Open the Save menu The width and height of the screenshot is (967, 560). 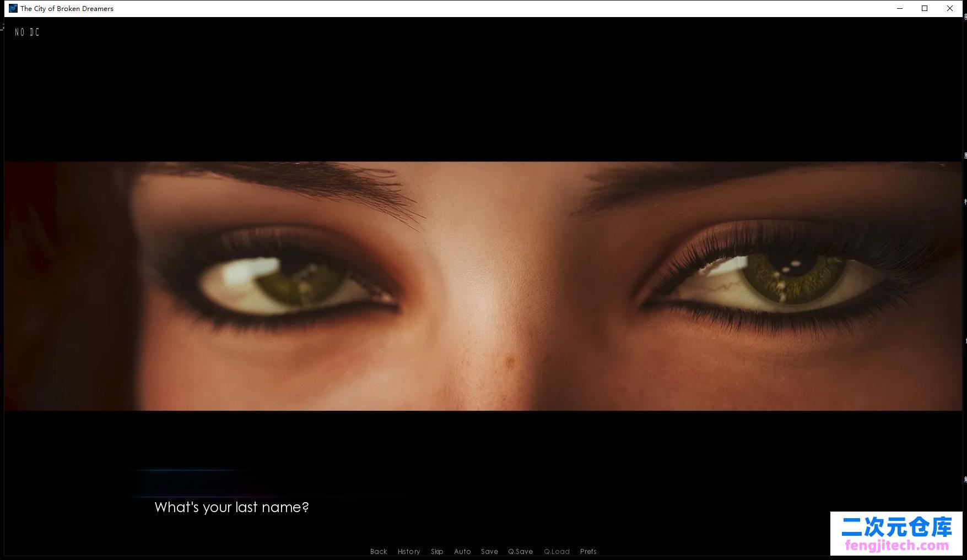pos(489,551)
